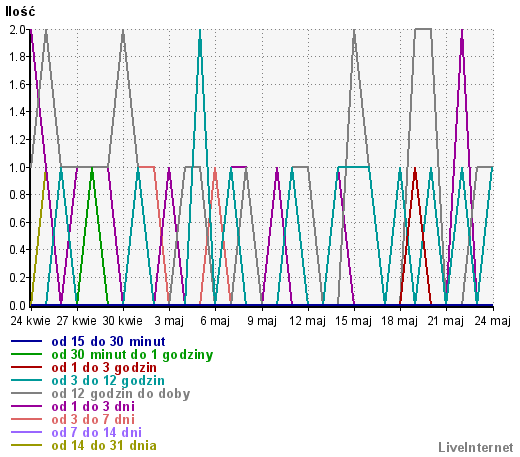Screen dimensions: 520x457
Task: Choose the 'od 3 do 7 dni' legend entry
Action: pos(93,420)
